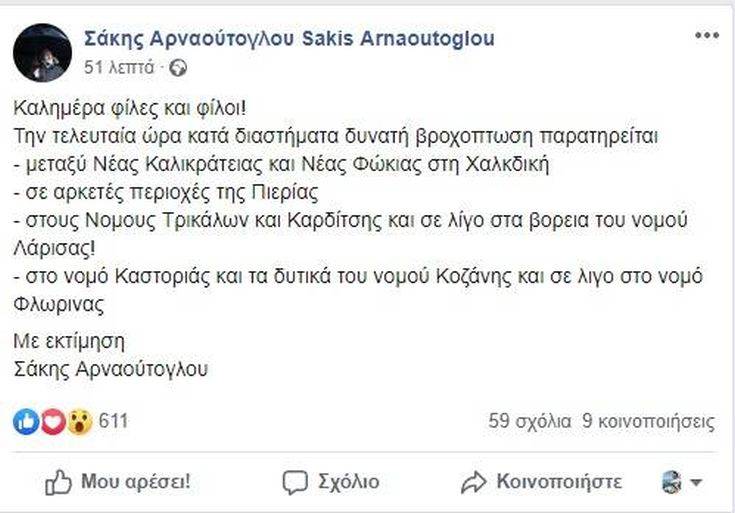This screenshot has height=513, width=735.
Task: Expand the arrow next to the small profile picture
Action: [x=696, y=483]
